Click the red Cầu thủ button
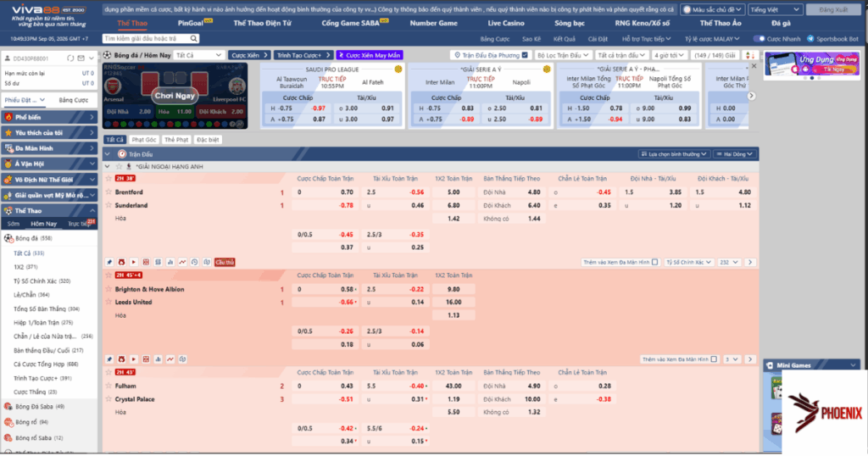The image size is (868, 456). [225, 262]
